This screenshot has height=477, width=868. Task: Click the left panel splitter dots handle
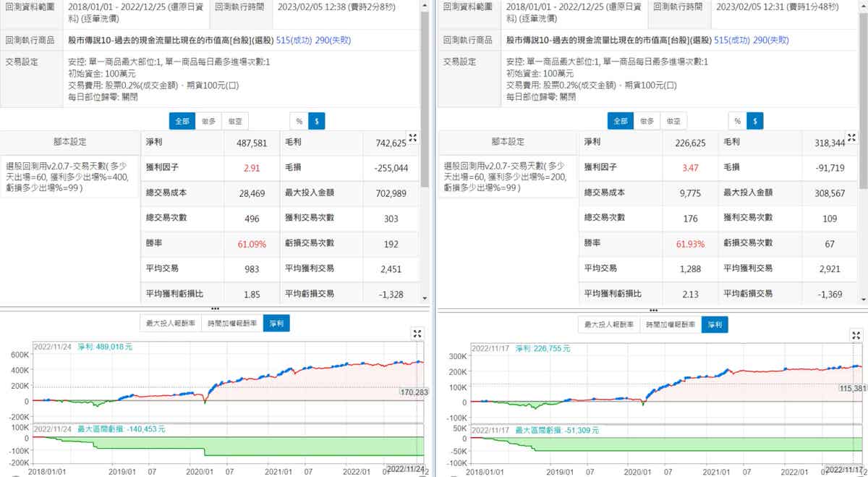(216, 309)
